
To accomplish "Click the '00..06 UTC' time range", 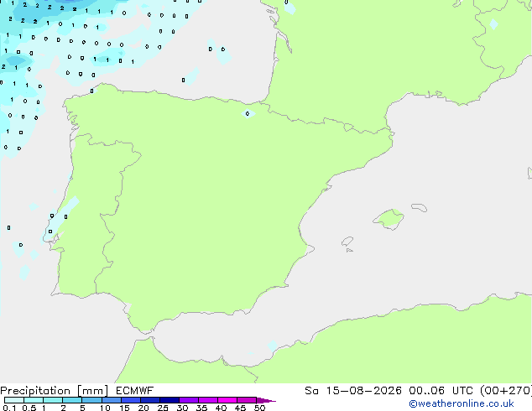I will click(441, 391).
